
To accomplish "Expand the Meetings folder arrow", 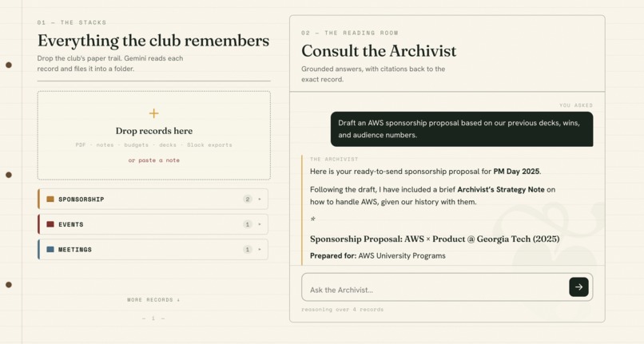I will (260, 249).
